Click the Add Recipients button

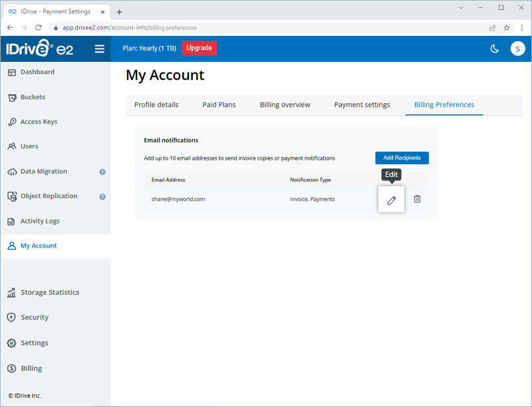pos(402,158)
